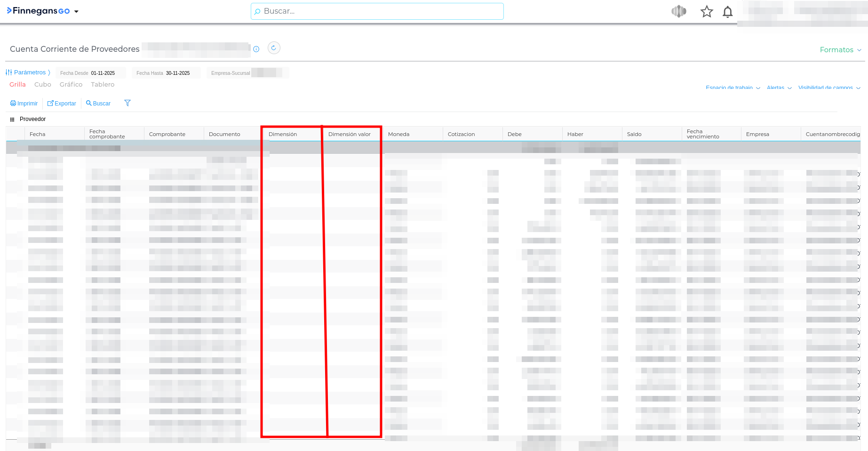The height and width of the screenshot is (451, 868).
Task: Click the funnel filter icon
Action: pyautogui.click(x=127, y=103)
